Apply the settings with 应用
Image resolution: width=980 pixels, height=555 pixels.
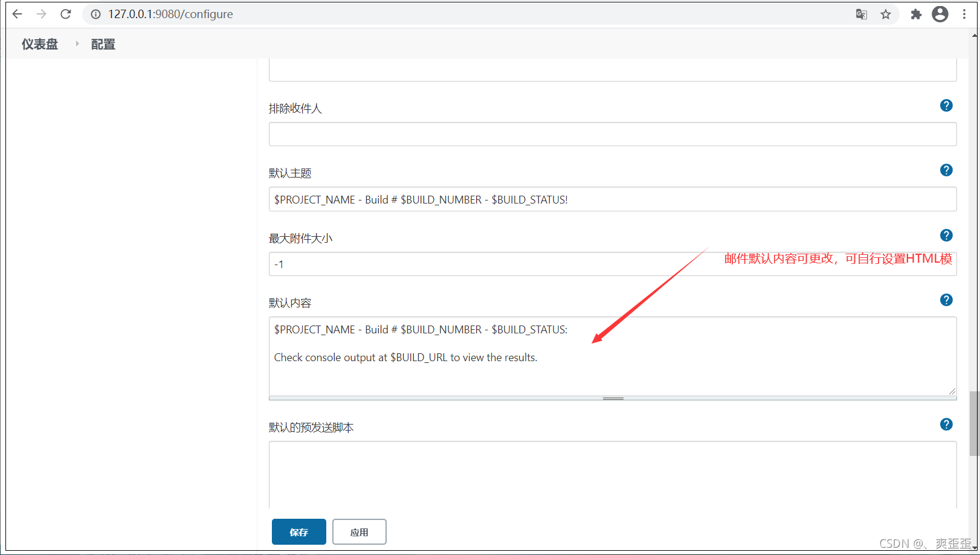359,532
